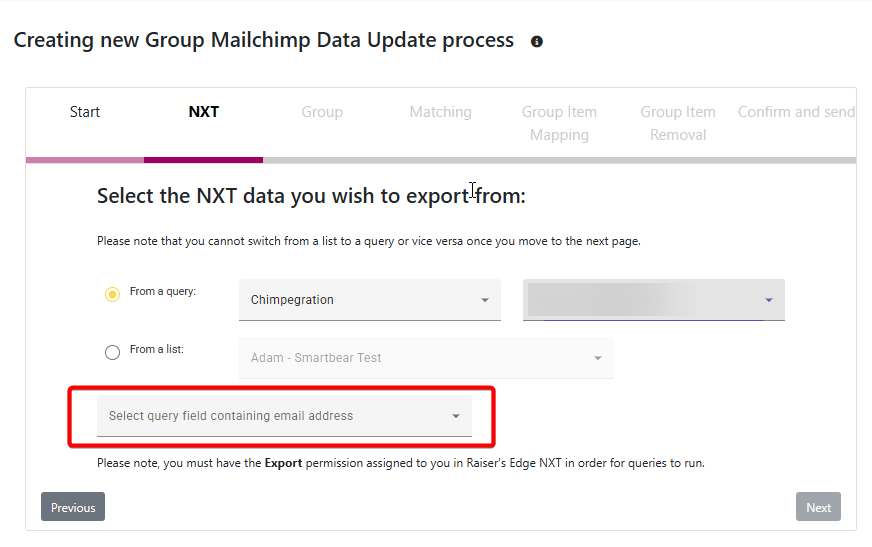Click the info icon beside the page title
Image resolution: width=872 pixels, height=547 pixels.
click(537, 42)
